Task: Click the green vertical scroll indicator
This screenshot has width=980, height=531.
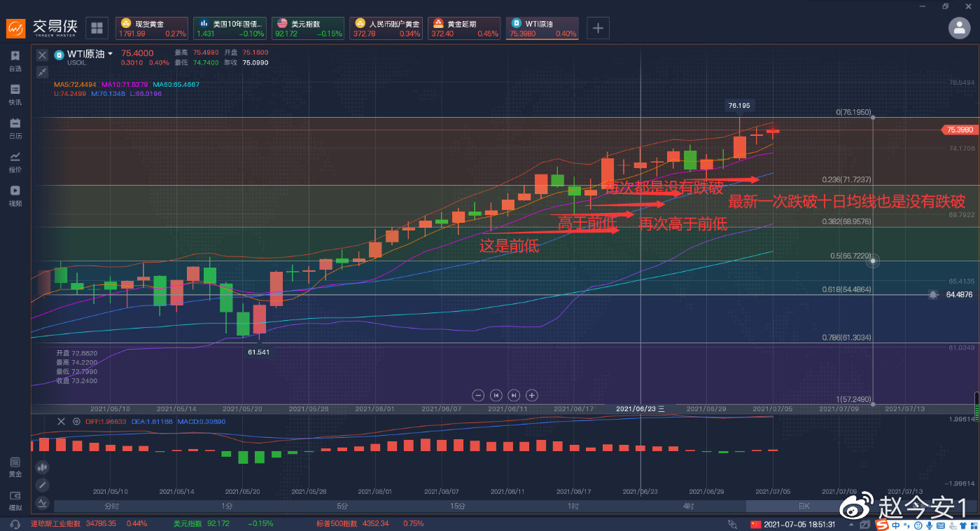Action: point(976,406)
